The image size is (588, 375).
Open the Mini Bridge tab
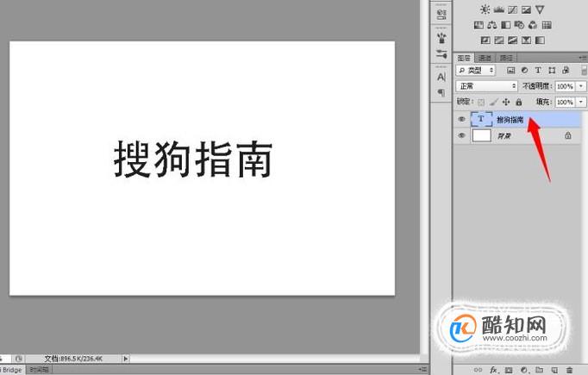(x=12, y=370)
